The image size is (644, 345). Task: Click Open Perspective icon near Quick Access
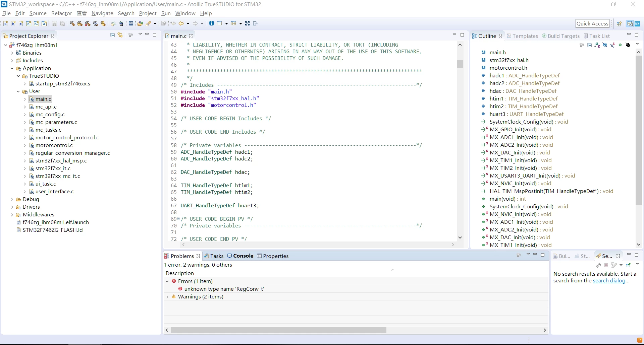pyautogui.click(x=619, y=23)
